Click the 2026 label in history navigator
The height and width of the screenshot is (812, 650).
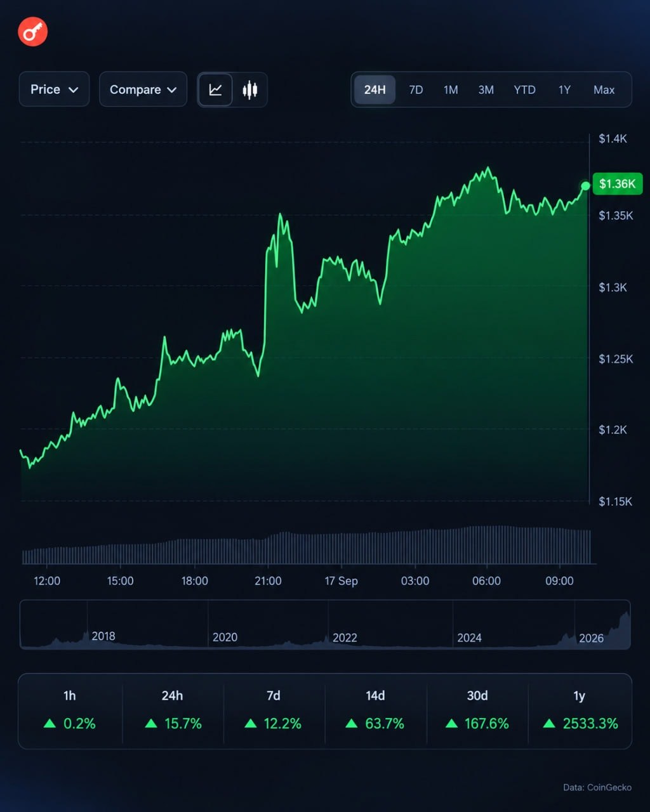click(591, 638)
